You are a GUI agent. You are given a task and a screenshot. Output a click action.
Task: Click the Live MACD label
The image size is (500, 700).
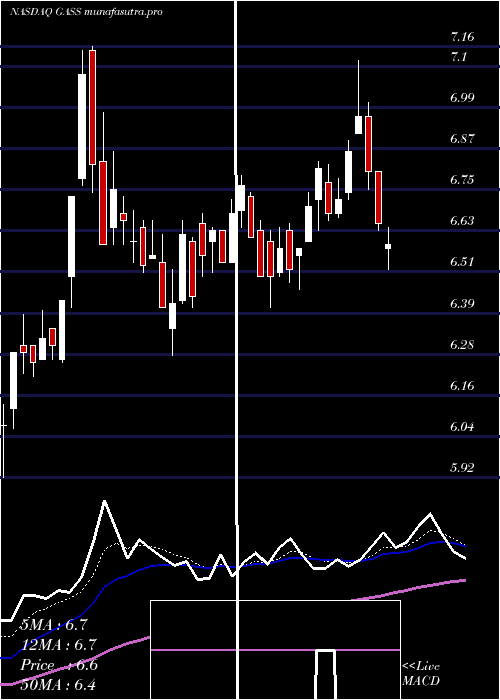pos(421,673)
